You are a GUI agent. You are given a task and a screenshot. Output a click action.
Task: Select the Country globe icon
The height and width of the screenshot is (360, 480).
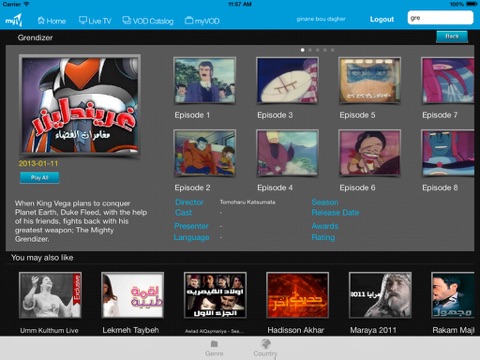(x=266, y=343)
